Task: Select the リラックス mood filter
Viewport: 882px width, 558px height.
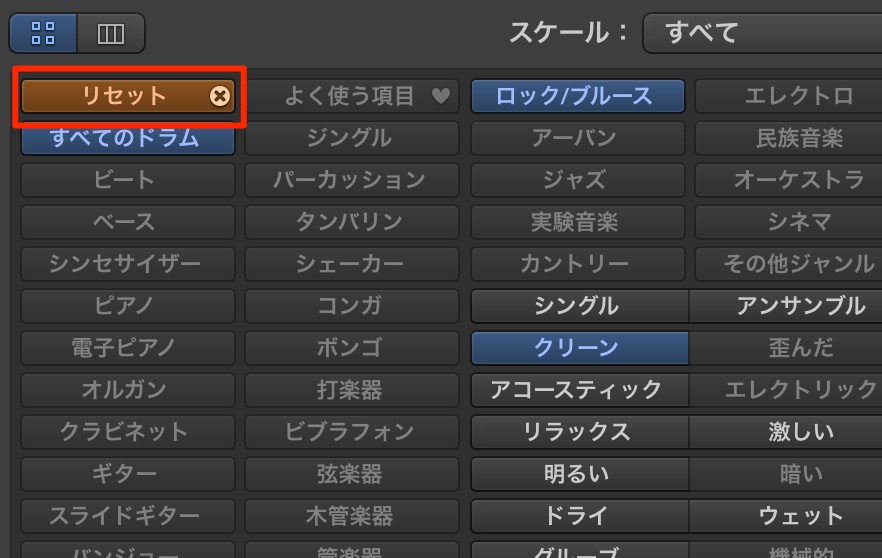Action: (579, 432)
